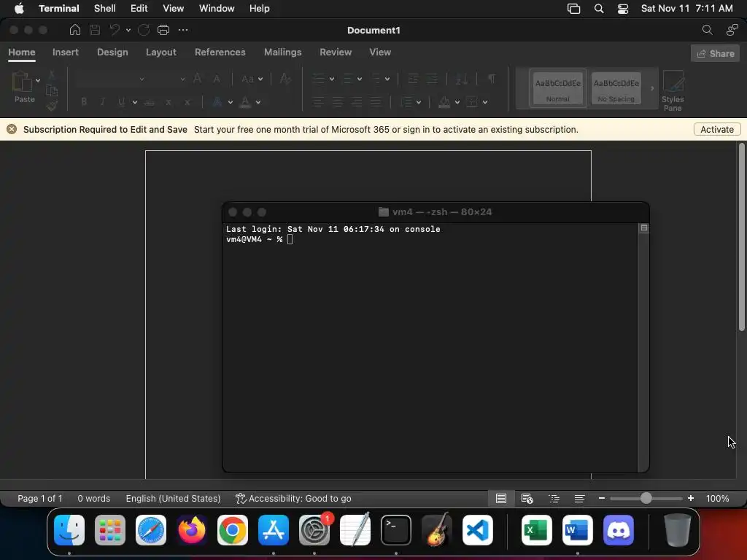Click the Decrease Indent icon
The width and height of the screenshot is (747, 560).
pyautogui.click(x=413, y=79)
